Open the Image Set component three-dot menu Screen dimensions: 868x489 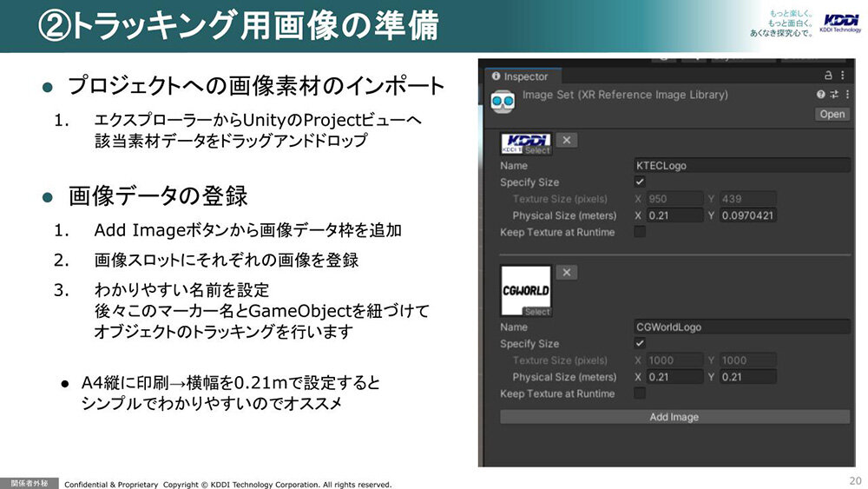(x=845, y=95)
